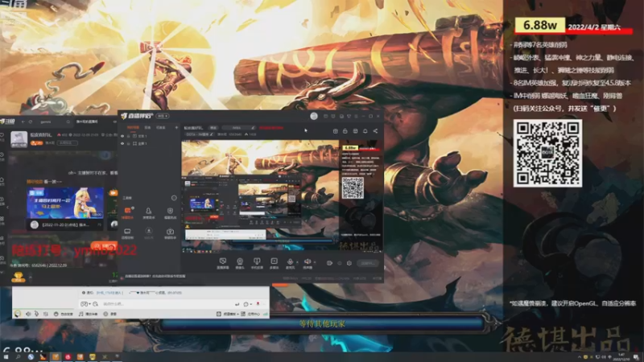The width and height of the screenshot is (644, 362).
Task: Open the multimedia source icon in streaming toolbar
Action: pos(274,261)
